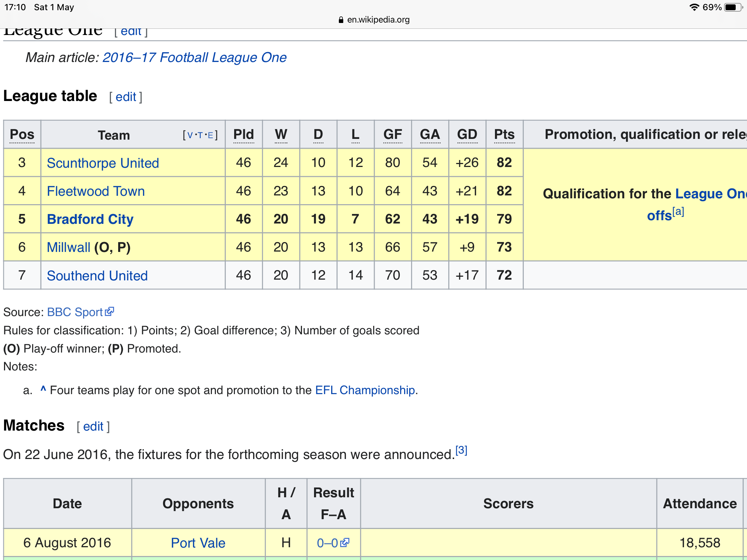Jump to footnote [a] reference
Viewport: 747px width, 560px height.
click(678, 211)
